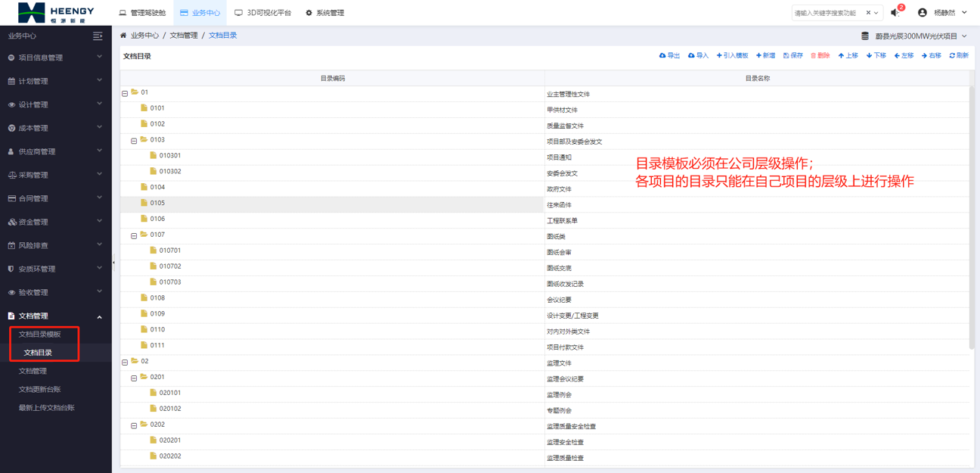
Task: Select 文档目录 in the sidebar submenu
Action: [38, 353]
